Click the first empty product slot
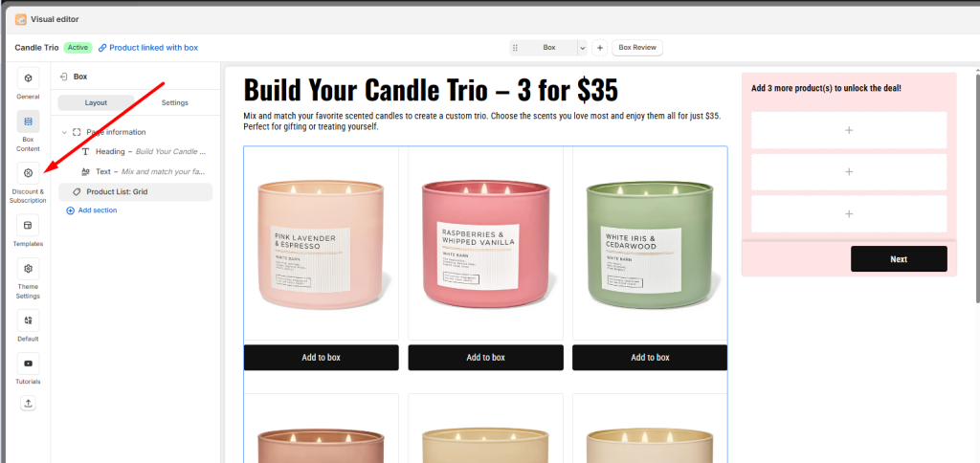Image resolution: width=980 pixels, height=463 pixels. [849, 131]
